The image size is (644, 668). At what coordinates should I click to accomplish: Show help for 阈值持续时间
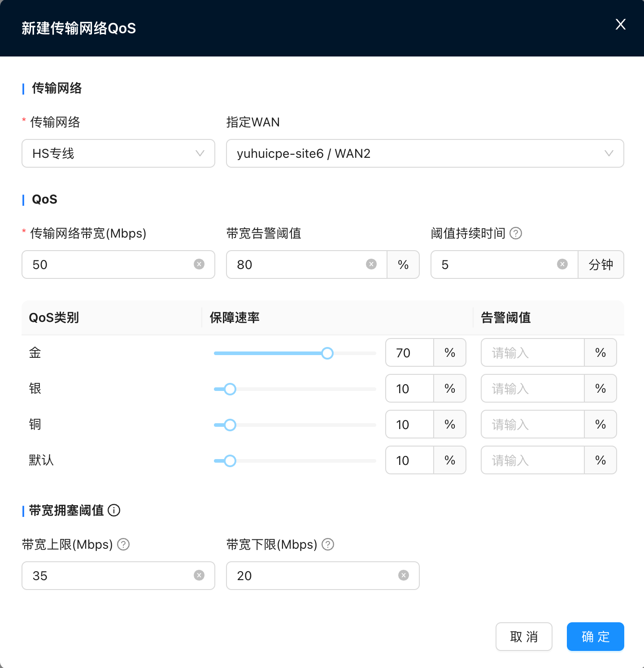point(516,234)
